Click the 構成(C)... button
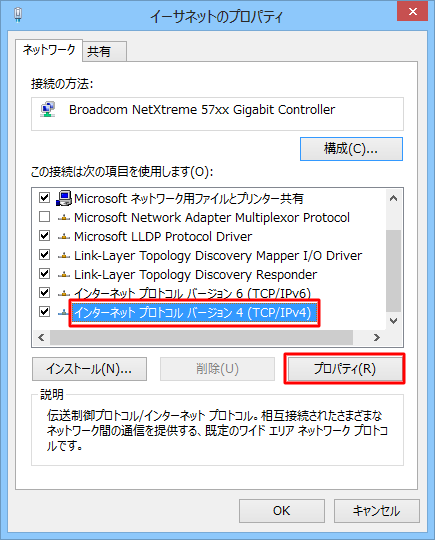The width and height of the screenshot is (435, 540). pos(351,149)
